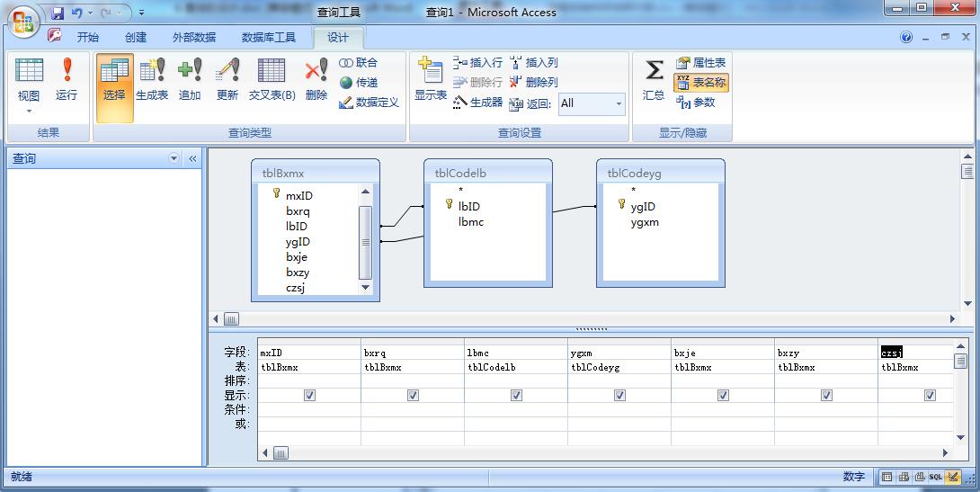The image size is (980, 492).
Task: Open the 参数 parameters dialog
Action: tap(696, 103)
